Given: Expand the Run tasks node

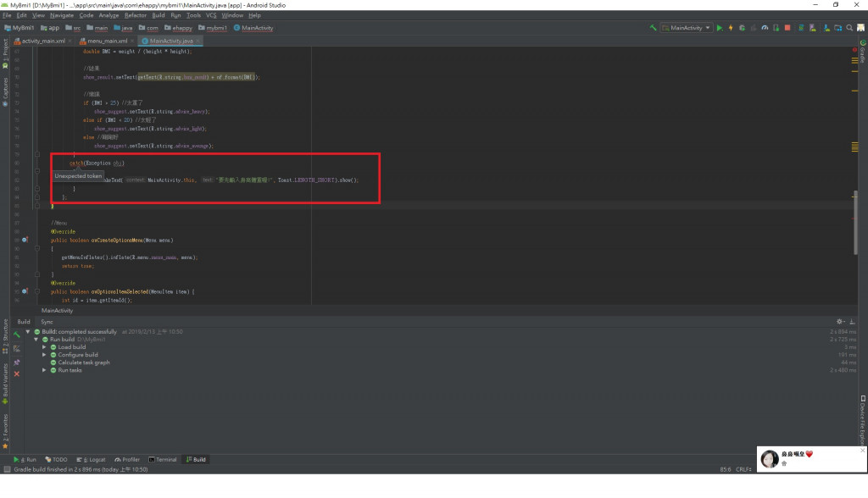Looking at the screenshot, I should click(x=44, y=371).
